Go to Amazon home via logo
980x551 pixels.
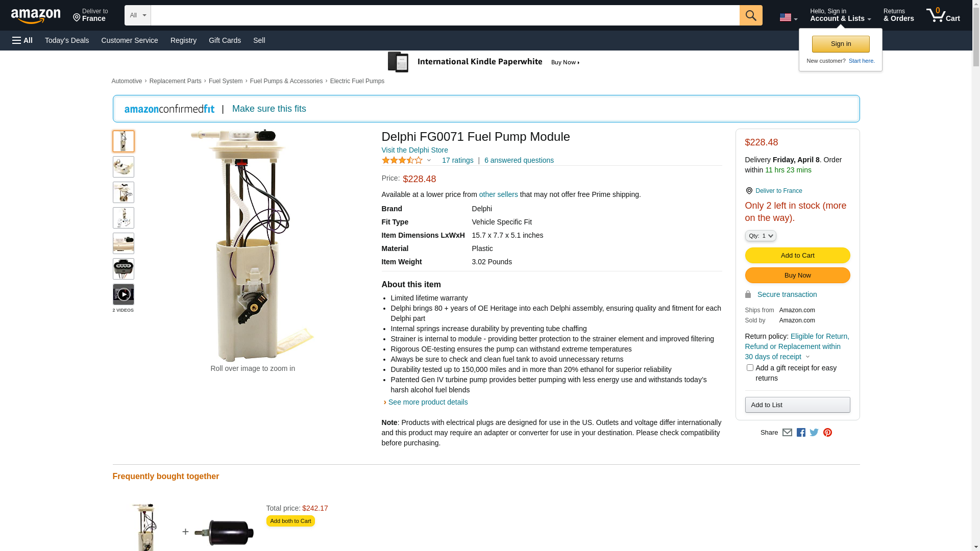point(36,15)
